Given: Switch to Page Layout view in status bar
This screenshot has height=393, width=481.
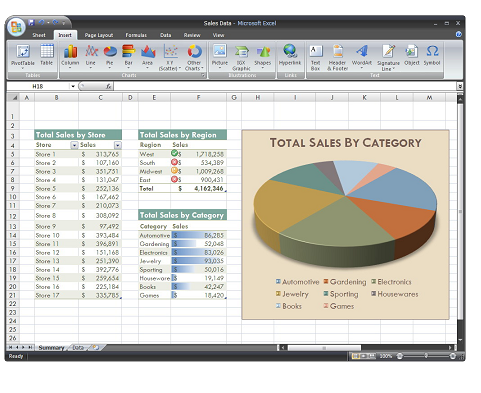Looking at the screenshot, I should tap(364, 356).
